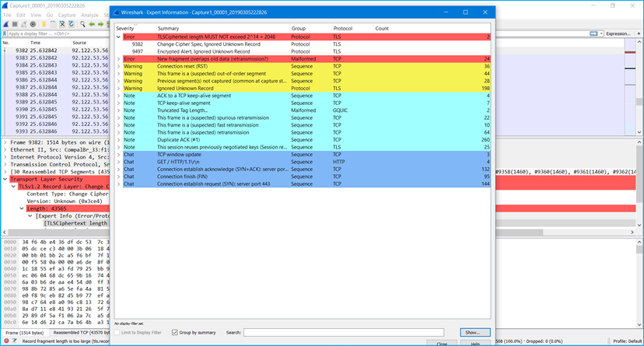Add a display filter button with plus
Viewport: 644px width, 346px height.
click(639, 33)
